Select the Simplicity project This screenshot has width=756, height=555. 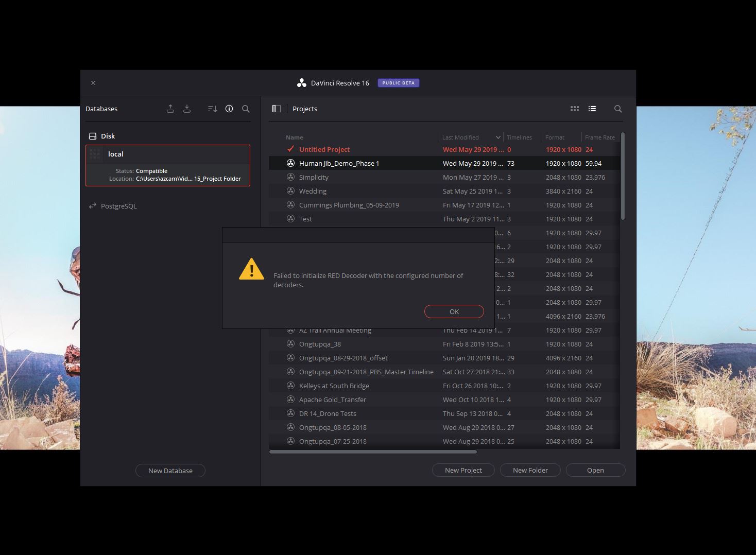click(x=444, y=177)
